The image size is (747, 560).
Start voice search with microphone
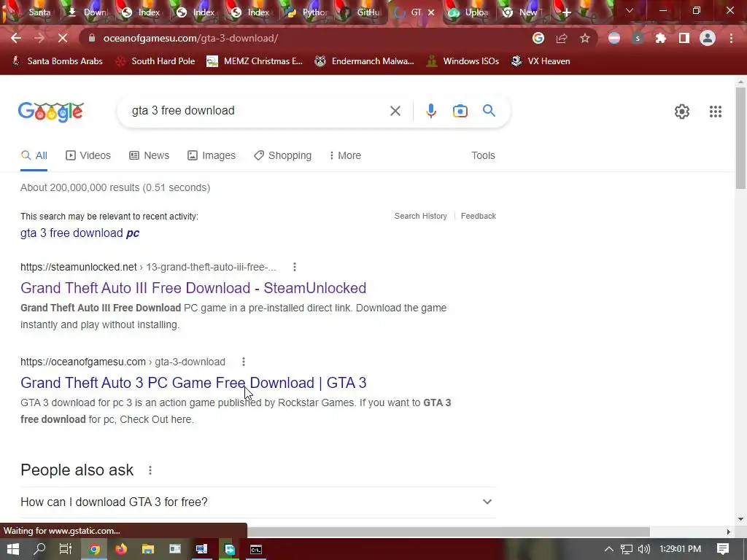pos(430,111)
